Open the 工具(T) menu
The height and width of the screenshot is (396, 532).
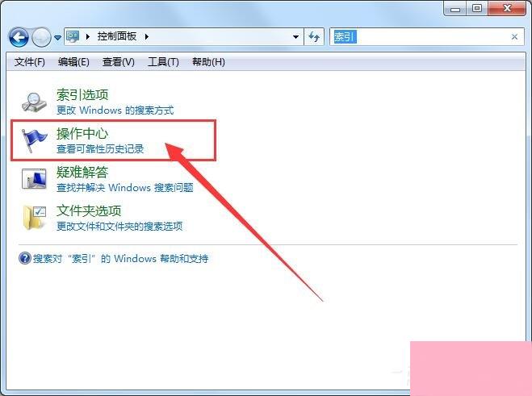point(163,62)
